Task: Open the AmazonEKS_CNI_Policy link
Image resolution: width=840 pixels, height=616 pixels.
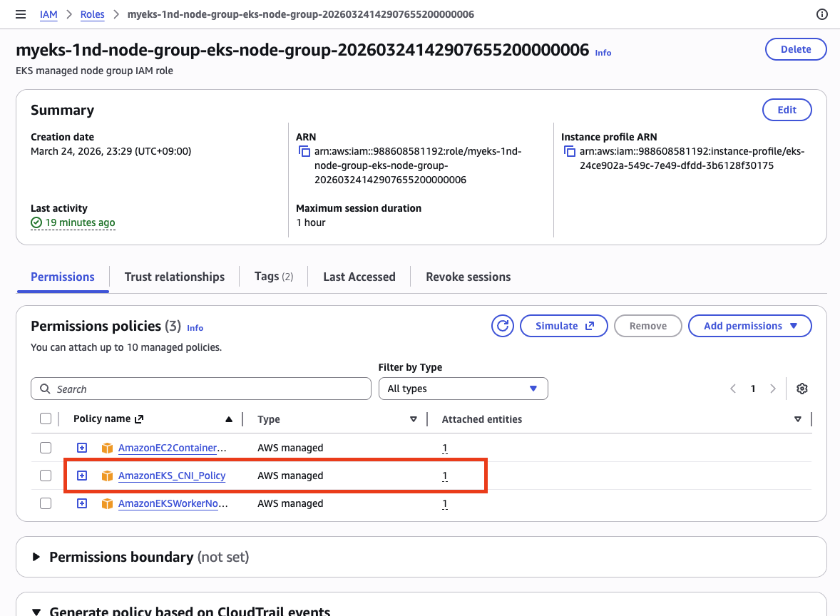Action: pyautogui.click(x=171, y=476)
